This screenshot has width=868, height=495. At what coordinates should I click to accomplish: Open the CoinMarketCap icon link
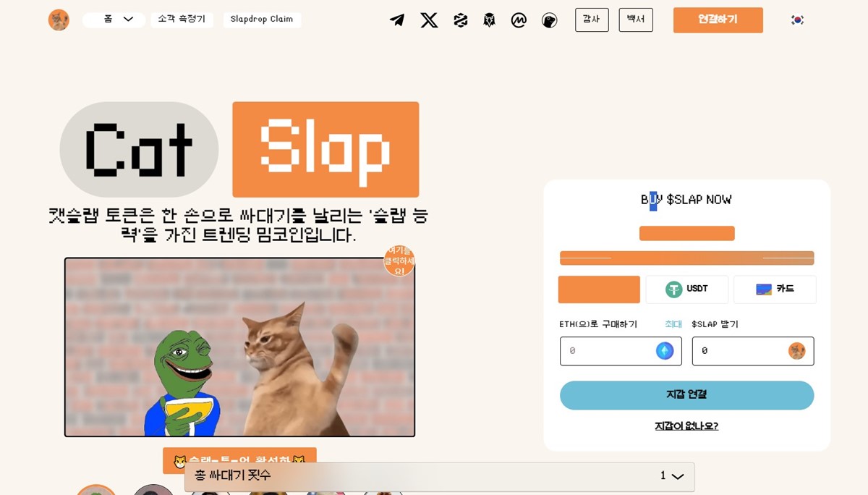pyautogui.click(x=519, y=20)
